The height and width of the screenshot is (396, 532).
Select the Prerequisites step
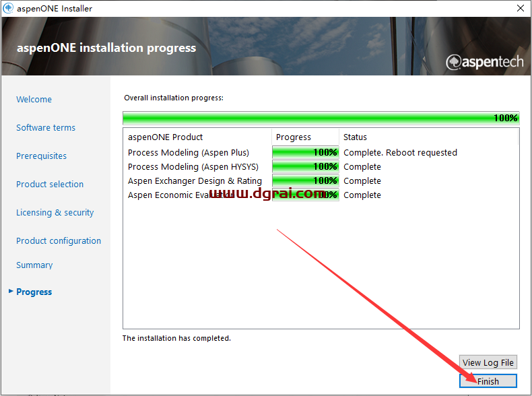click(x=41, y=156)
